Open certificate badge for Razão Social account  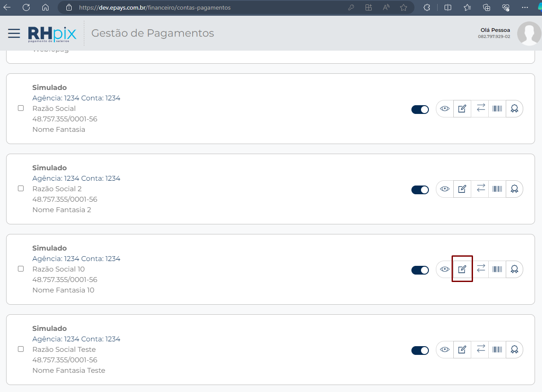(514, 109)
